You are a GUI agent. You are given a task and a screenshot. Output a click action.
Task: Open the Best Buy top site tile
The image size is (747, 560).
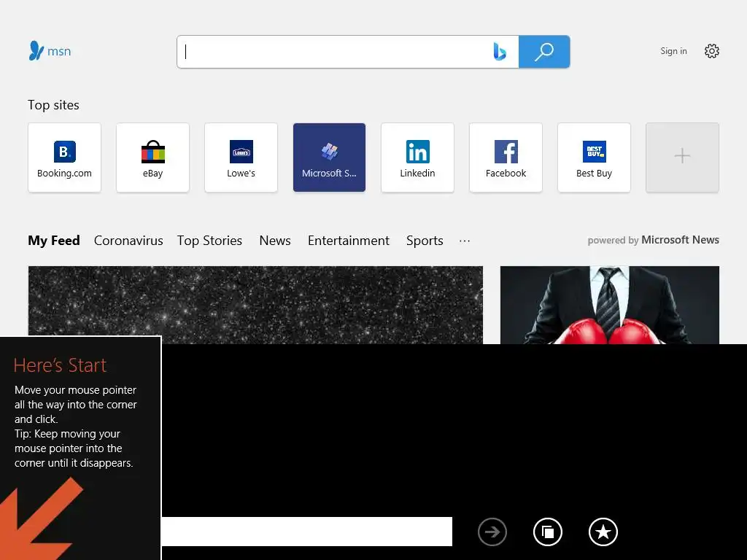[x=594, y=157]
